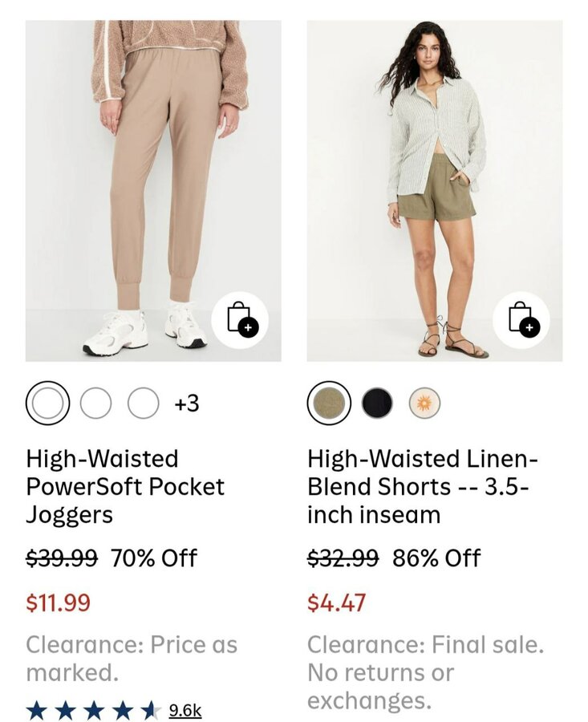Click the 86% Off discount label

point(436,558)
